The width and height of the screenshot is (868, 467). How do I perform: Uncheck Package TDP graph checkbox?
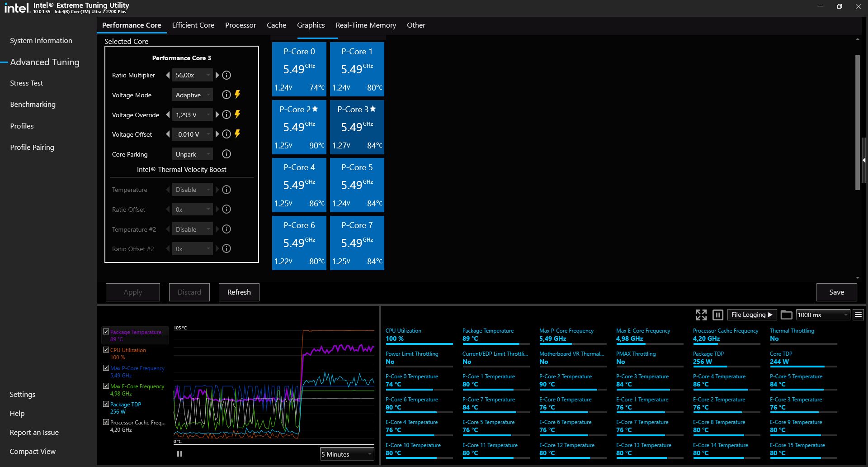pos(106,404)
